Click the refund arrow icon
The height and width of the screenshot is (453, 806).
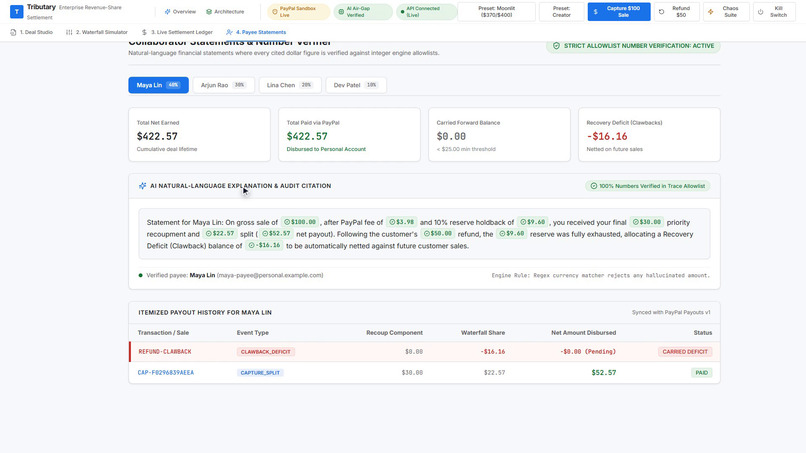pyautogui.click(x=662, y=12)
